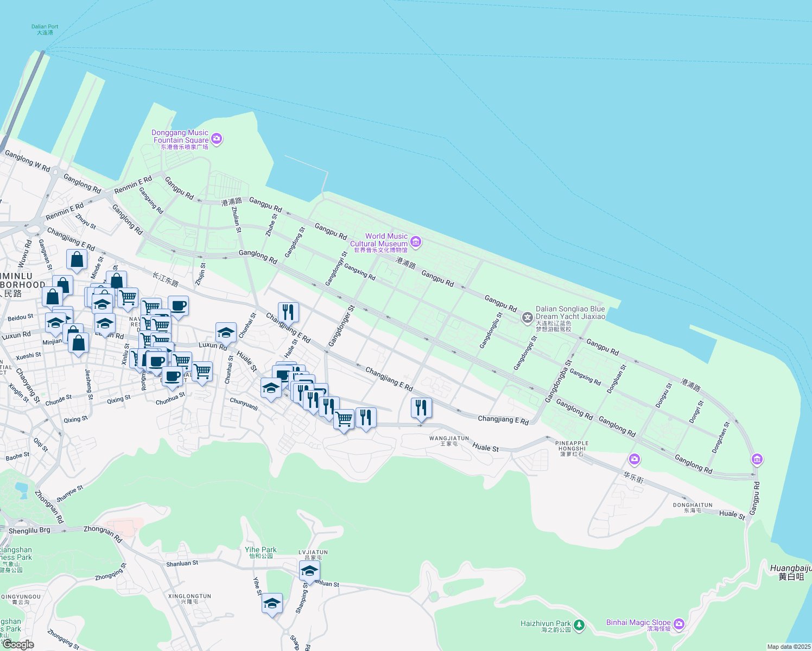Screen dimensions: 812x651
Task: Click camera icon near Pineapple Hongshi
Action: (x=634, y=459)
